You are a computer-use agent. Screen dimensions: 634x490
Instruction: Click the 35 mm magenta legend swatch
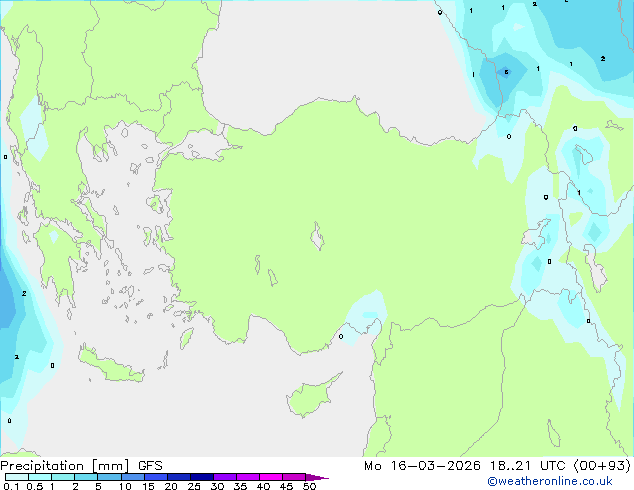[247, 477]
